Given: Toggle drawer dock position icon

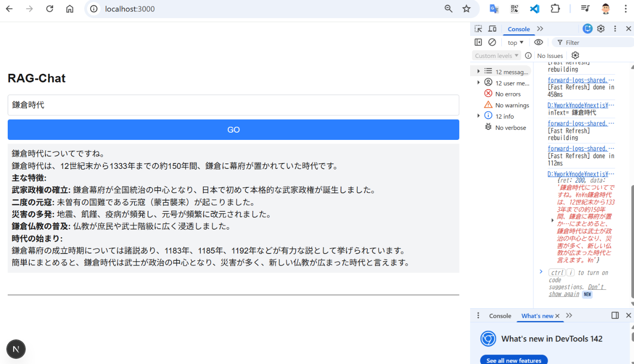Looking at the screenshot, I should coord(615,316).
